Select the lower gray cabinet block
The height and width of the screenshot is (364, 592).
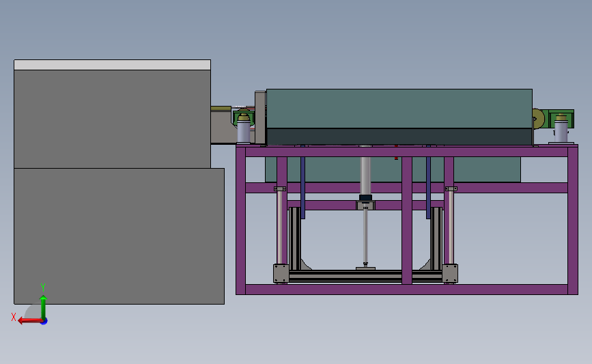pyautogui.click(x=119, y=236)
